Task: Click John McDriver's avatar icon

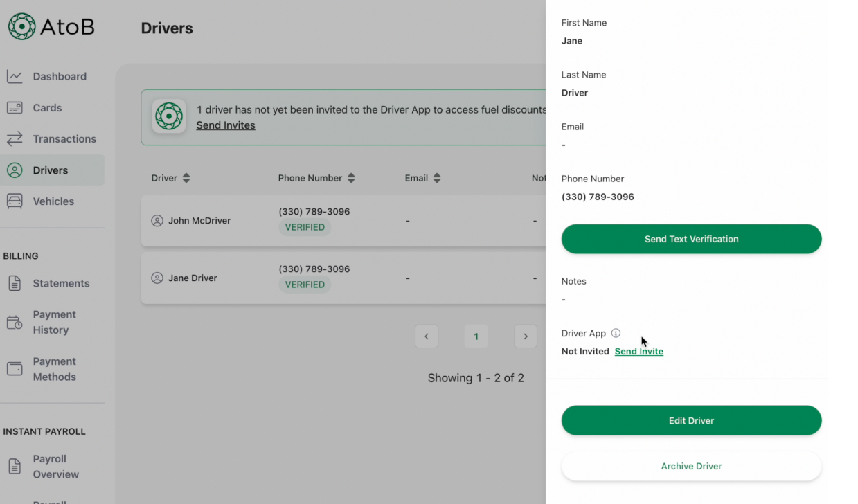Action: [x=156, y=220]
